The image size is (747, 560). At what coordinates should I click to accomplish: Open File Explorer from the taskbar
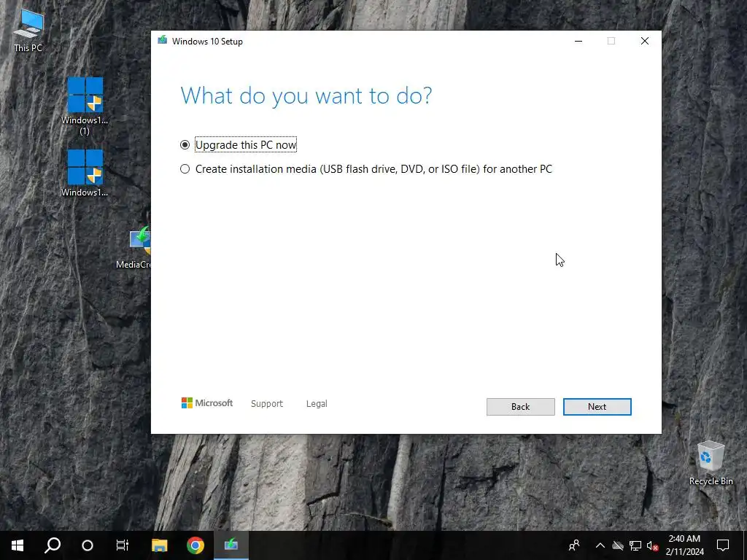[x=160, y=545]
